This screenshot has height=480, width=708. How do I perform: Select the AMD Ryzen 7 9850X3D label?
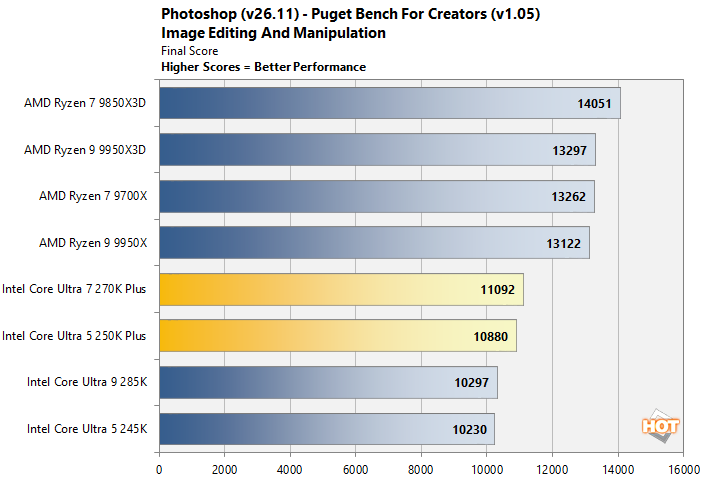coord(85,103)
